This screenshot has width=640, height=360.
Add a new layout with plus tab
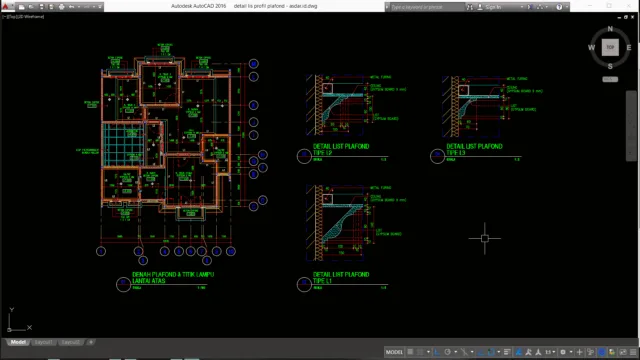91,342
